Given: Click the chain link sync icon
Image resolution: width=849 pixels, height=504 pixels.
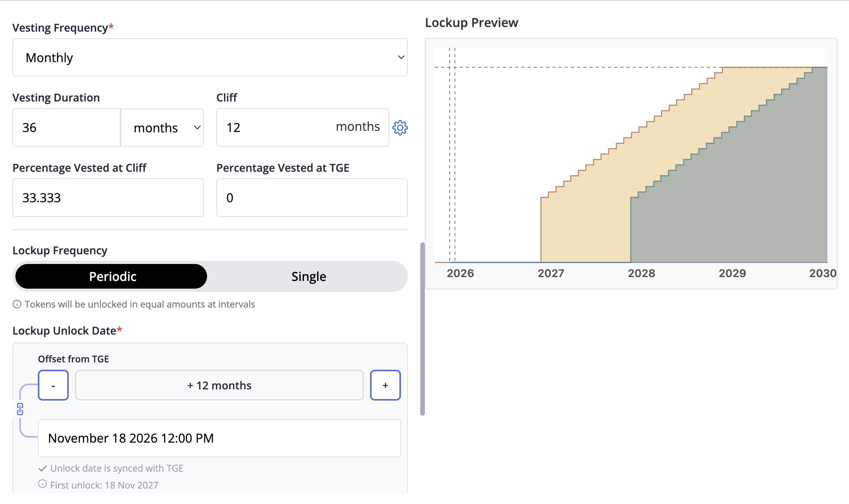Looking at the screenshot, I should click(20, 409).
